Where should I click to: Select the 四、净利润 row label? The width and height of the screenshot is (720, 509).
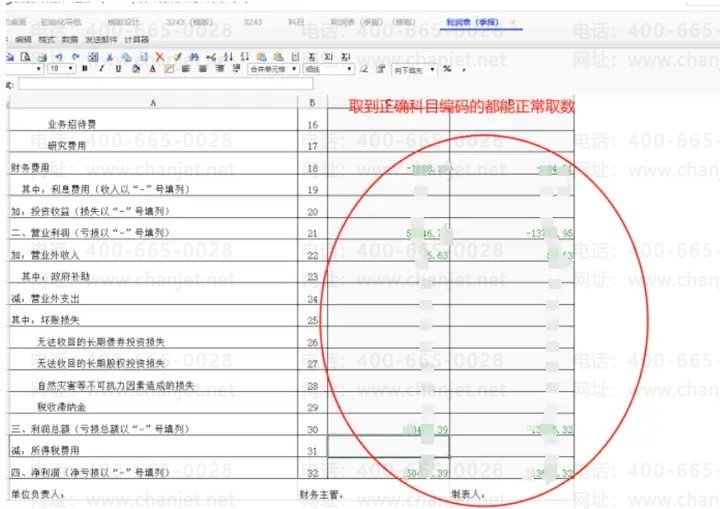pyautogui.click(x=90, y=472)
